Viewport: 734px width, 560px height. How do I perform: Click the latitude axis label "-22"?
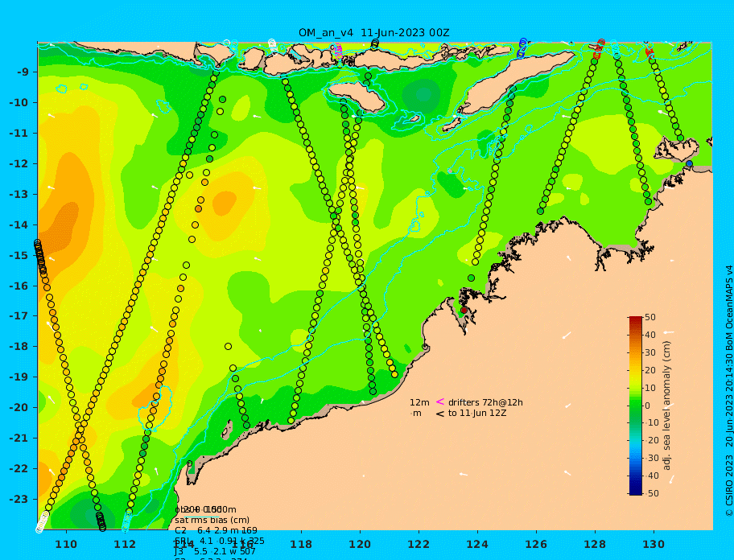point(19,468)
